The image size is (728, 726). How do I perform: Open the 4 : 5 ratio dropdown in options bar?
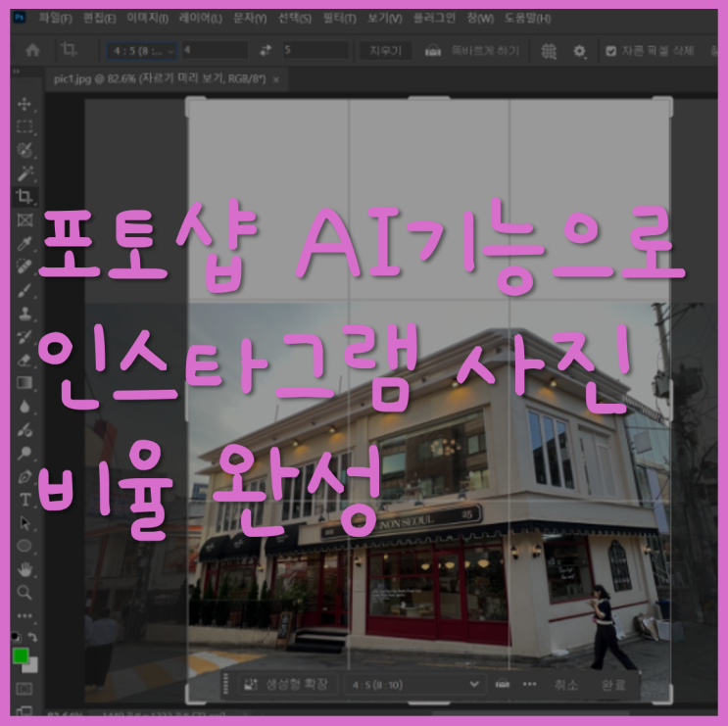tap(142, 51)
